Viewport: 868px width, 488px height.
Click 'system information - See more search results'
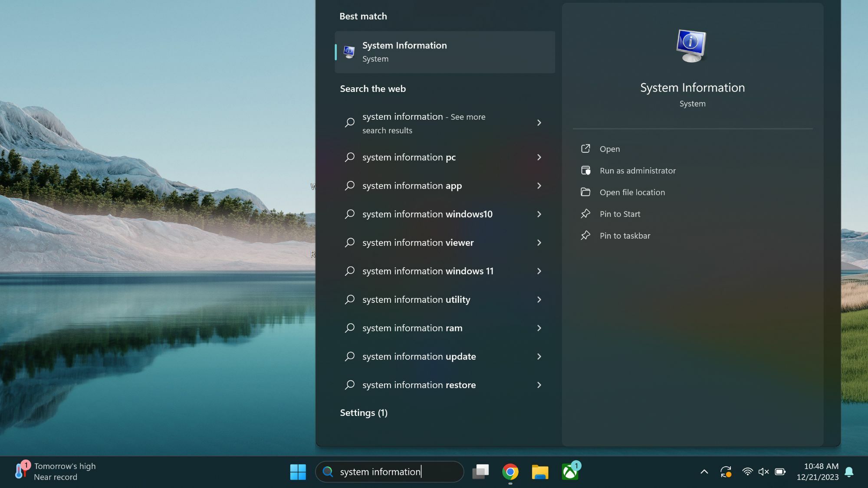(445, 123)
